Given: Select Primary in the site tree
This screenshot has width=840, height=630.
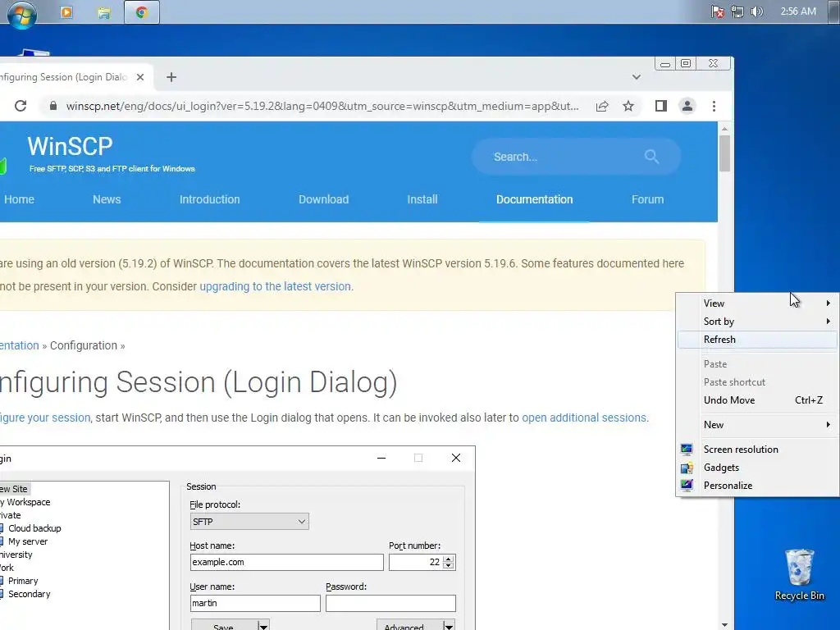Looking at the screenshot, I should coord(23,581).
